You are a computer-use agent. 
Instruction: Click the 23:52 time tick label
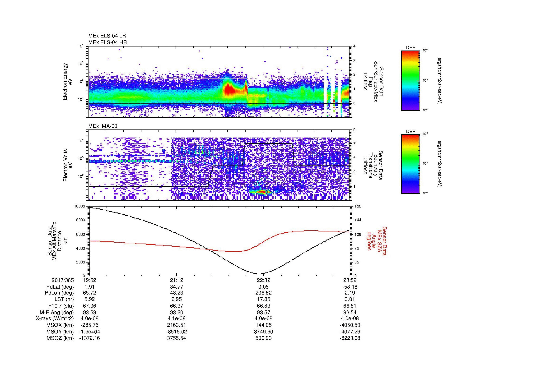350,280
